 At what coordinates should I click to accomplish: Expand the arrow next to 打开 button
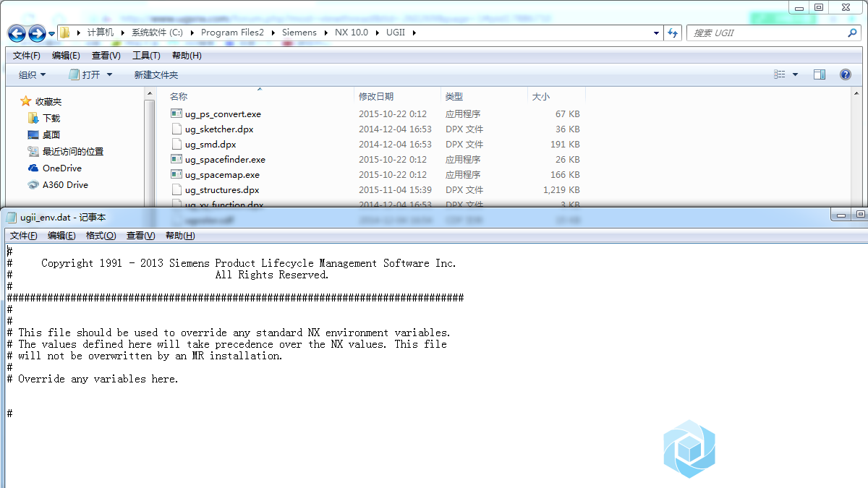coord(110,74)
